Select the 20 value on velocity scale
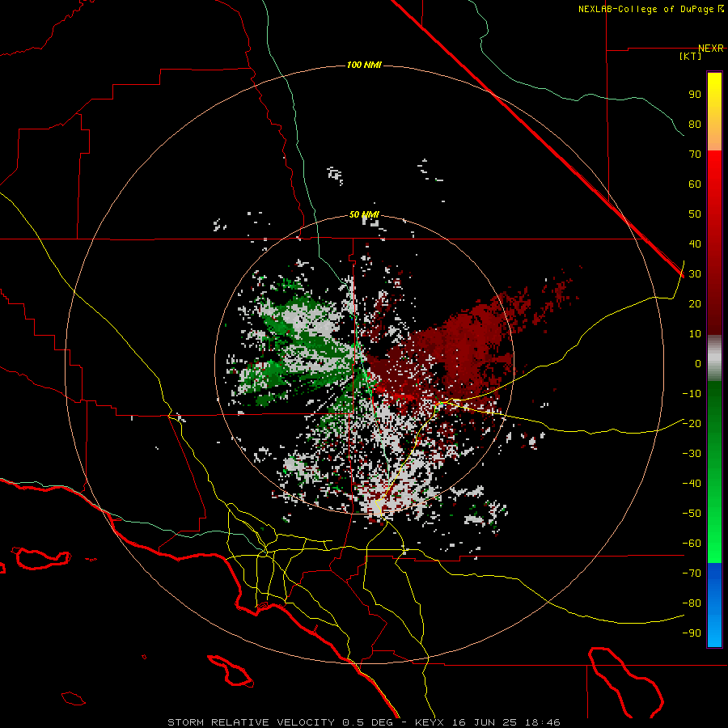Image resolution: width=728 pixels, height=728 pixels. (x=695, y=304)
